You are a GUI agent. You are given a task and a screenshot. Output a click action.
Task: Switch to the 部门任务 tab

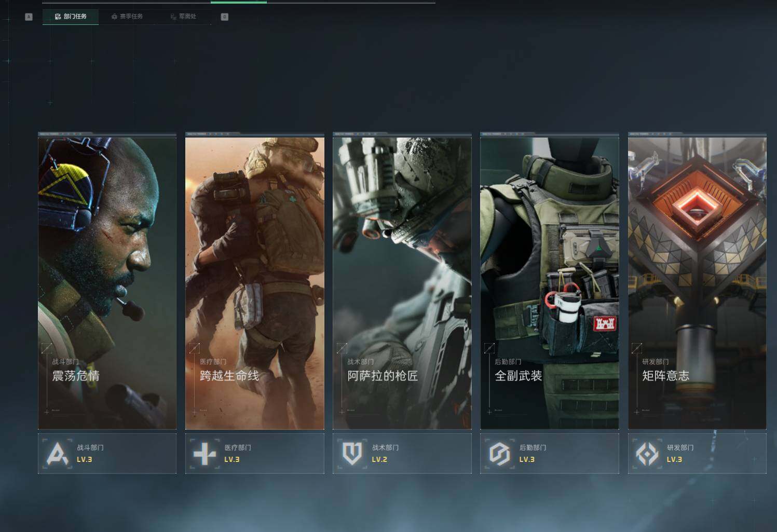[71, 17]
